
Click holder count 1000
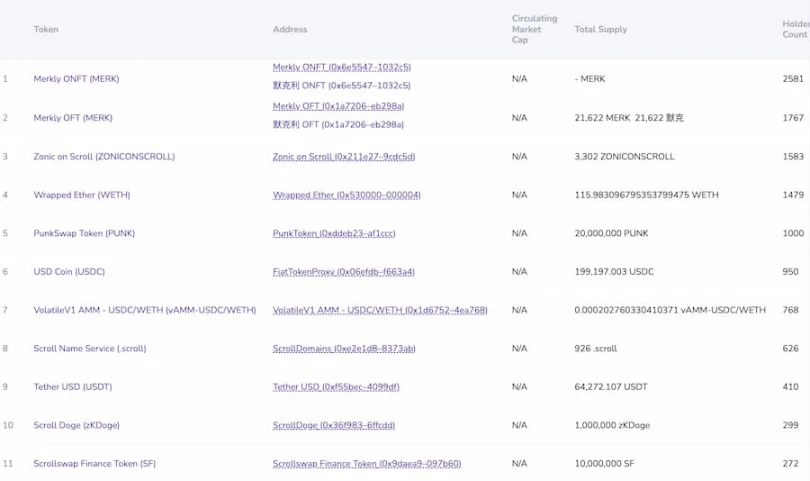[793, 234]
